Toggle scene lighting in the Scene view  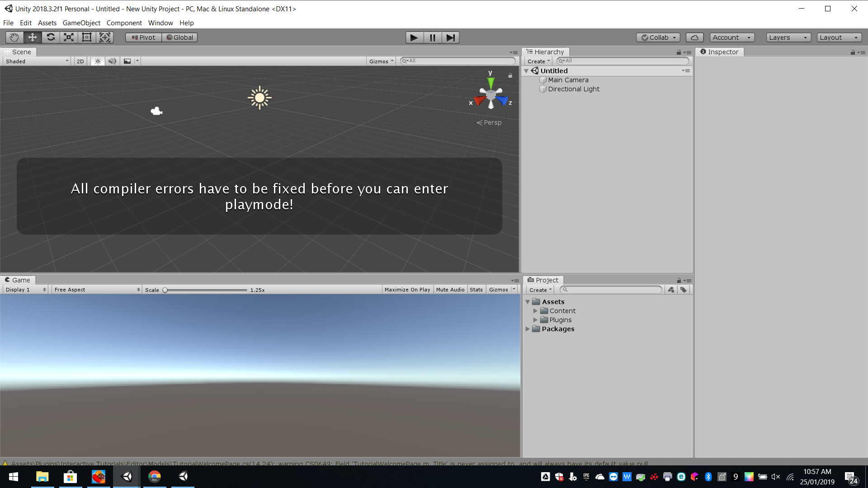pos(97,61)
